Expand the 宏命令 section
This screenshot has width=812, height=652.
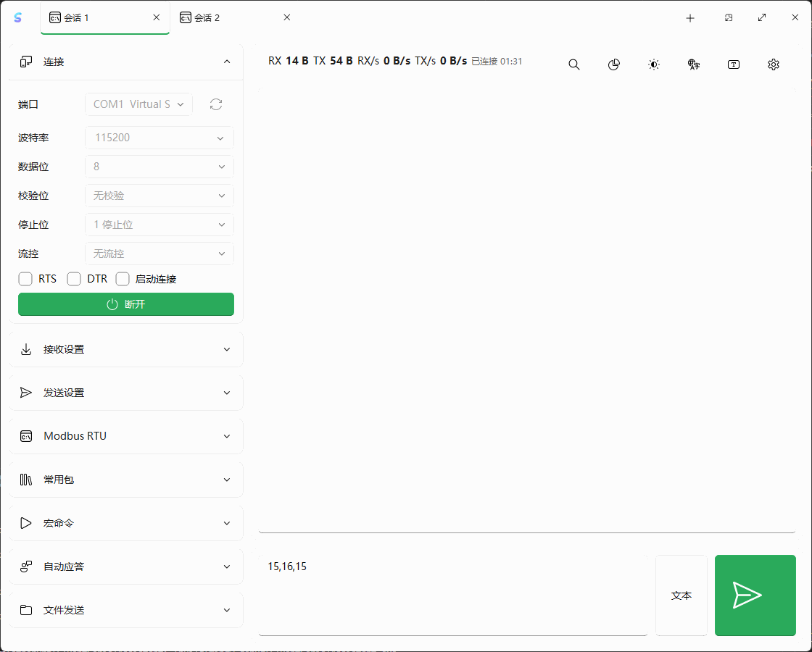126,523
